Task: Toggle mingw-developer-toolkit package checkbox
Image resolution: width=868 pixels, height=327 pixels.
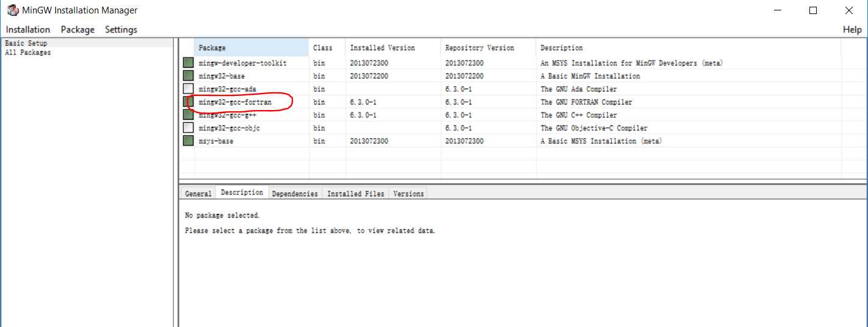Action: point(188,63)
